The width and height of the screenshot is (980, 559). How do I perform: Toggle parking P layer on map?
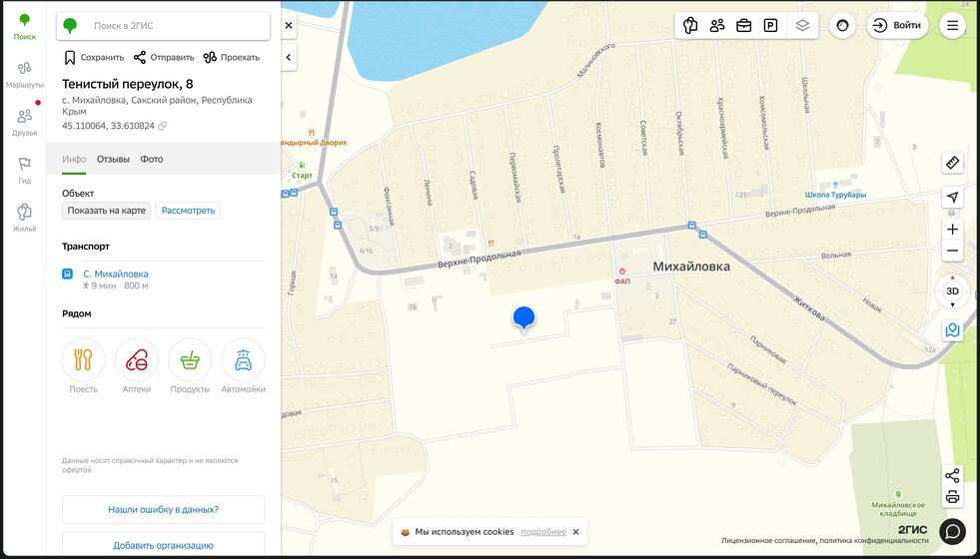770,26
